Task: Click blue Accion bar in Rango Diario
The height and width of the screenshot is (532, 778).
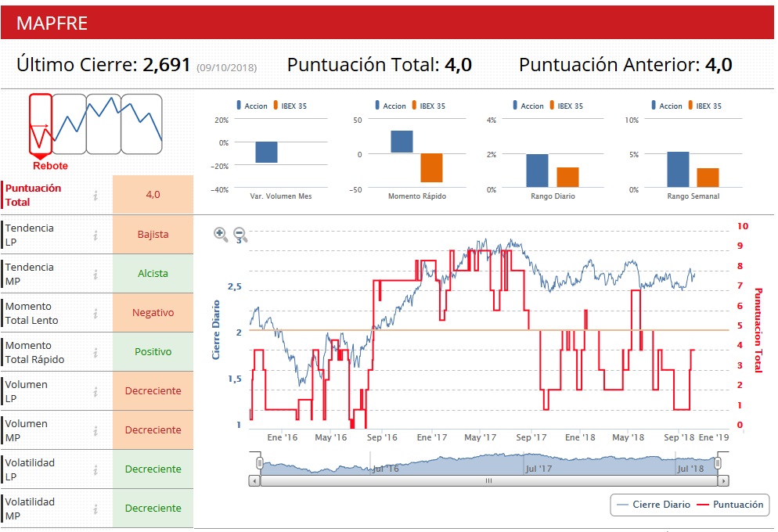Action: click(538, 171)
